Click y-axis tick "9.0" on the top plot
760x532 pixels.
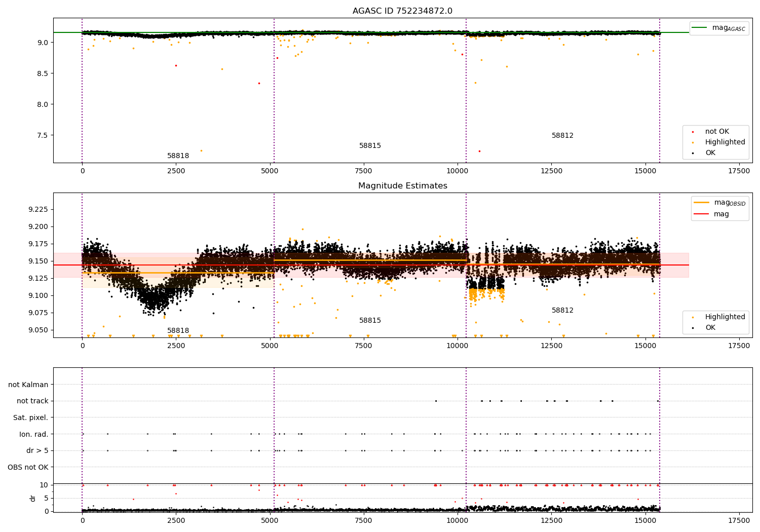pos(42,43)
